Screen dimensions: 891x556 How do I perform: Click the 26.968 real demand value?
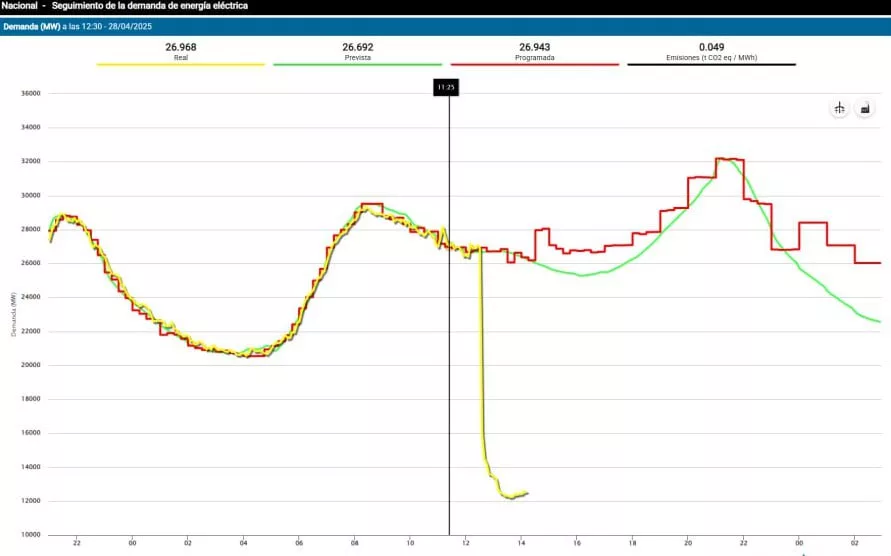[x=180, y=47]
